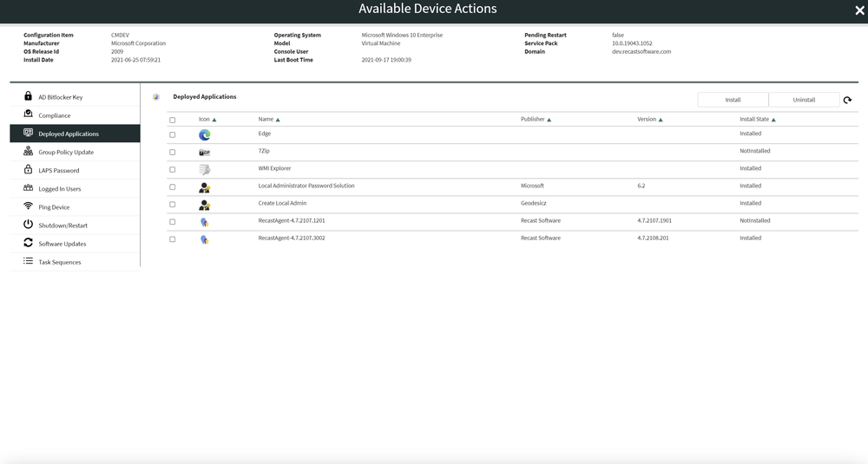Select the Local Administrator Password Solution checkbox

pos(172,187)
